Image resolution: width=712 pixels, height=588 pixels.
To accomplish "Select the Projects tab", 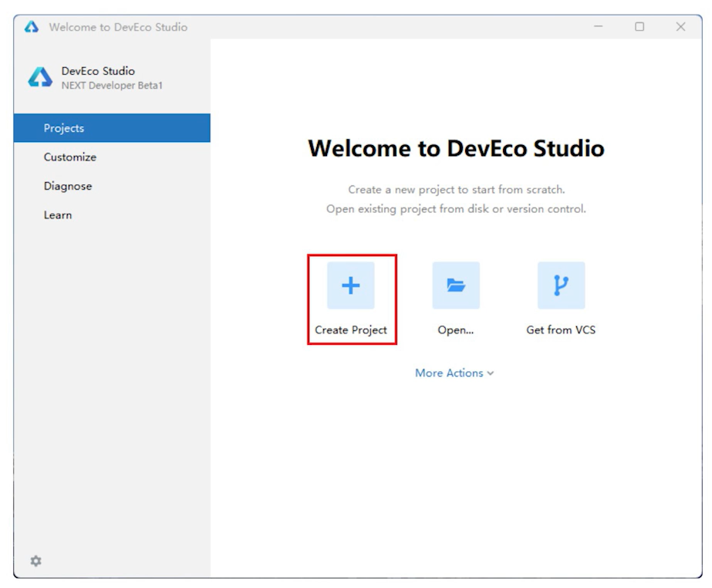I will (112, 128).
